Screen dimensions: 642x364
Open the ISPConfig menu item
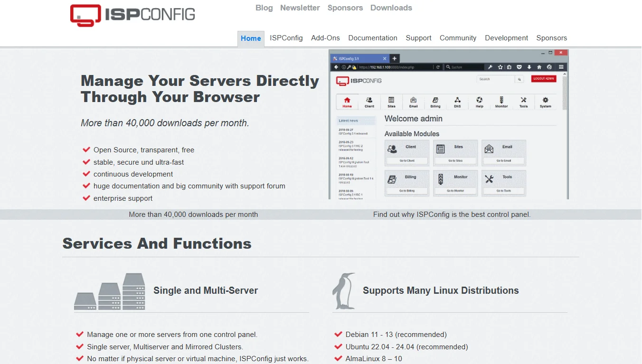[286, 38]
